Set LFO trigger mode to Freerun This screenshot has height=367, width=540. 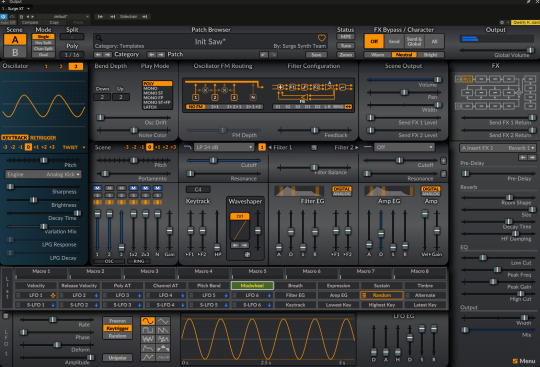pos(117,321)
